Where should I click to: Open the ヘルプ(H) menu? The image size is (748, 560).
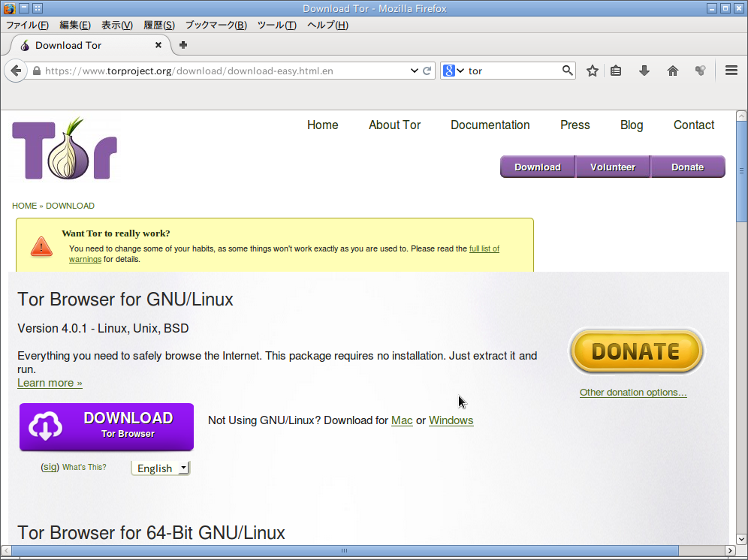[x=327, y=25]
